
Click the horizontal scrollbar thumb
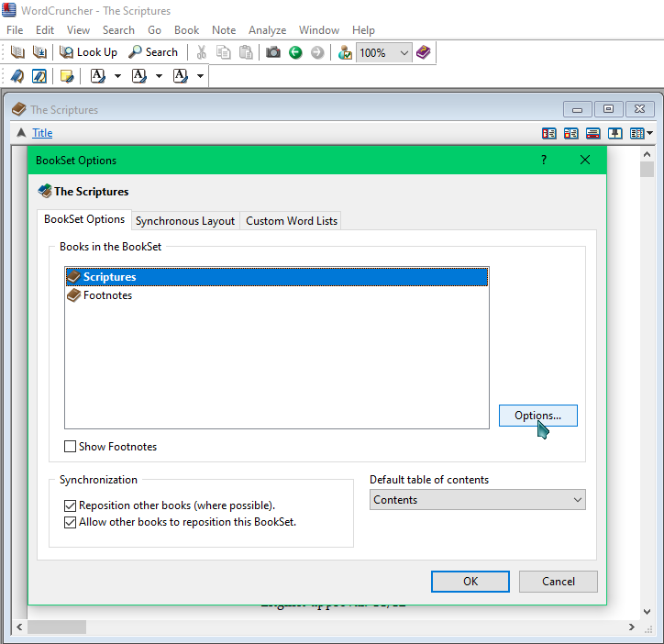click(x=57, y=627)
